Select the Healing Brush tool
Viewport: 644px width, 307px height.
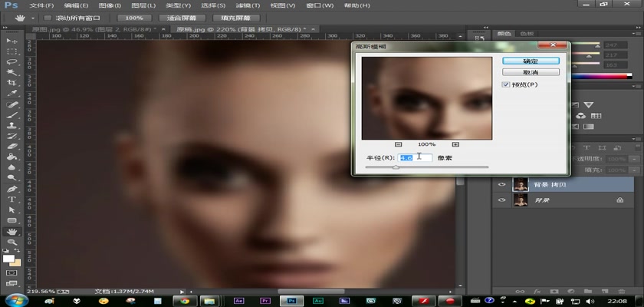point(11,105)
